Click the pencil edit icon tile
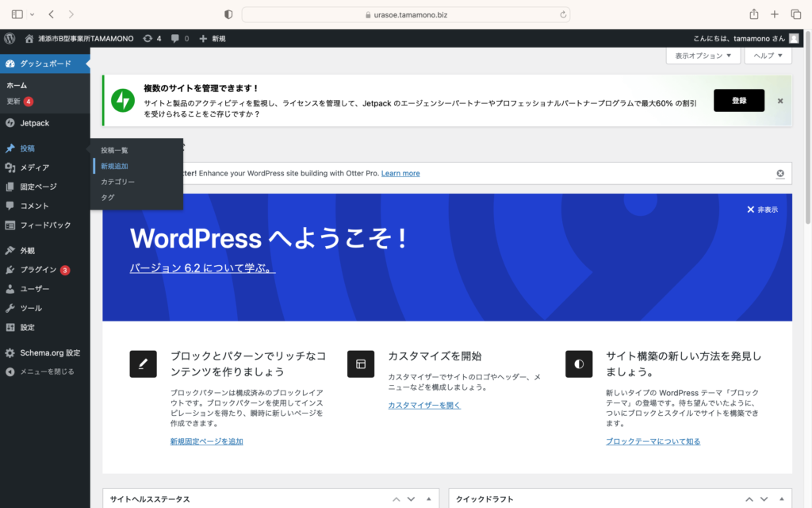The height and width of the screenshot is (508, 812). (x=143, y=364)
